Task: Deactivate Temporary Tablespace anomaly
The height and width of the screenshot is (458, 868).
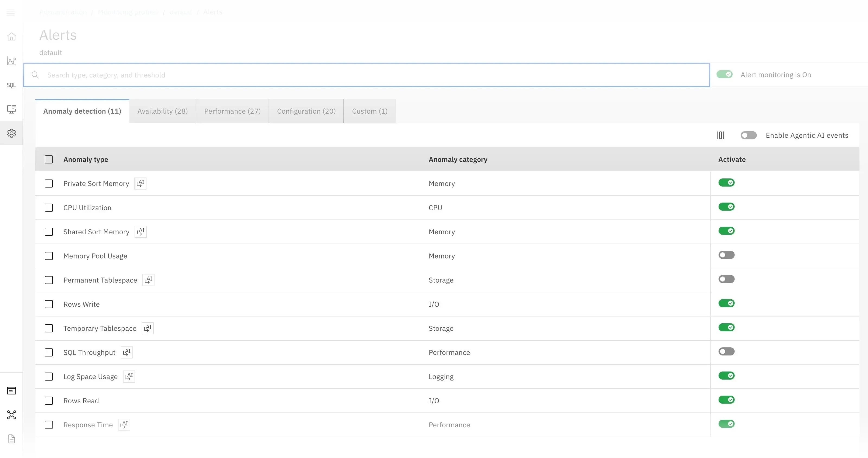Action: [x=726, y=327]
